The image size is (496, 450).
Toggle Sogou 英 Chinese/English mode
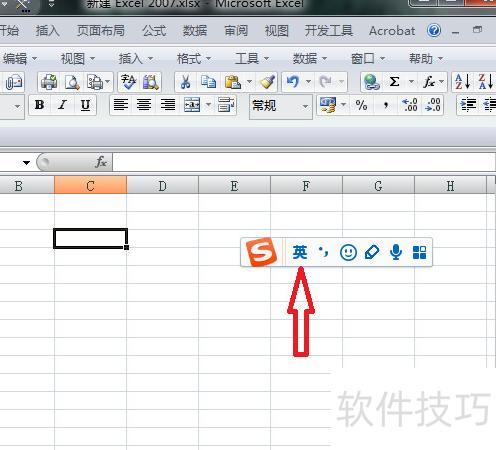[x=300, y=252]
